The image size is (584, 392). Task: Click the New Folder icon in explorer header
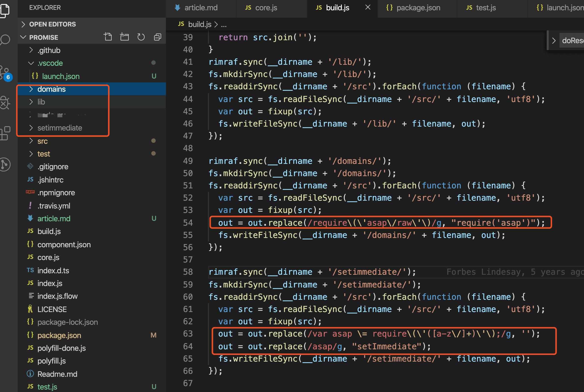tap(124, 37)
